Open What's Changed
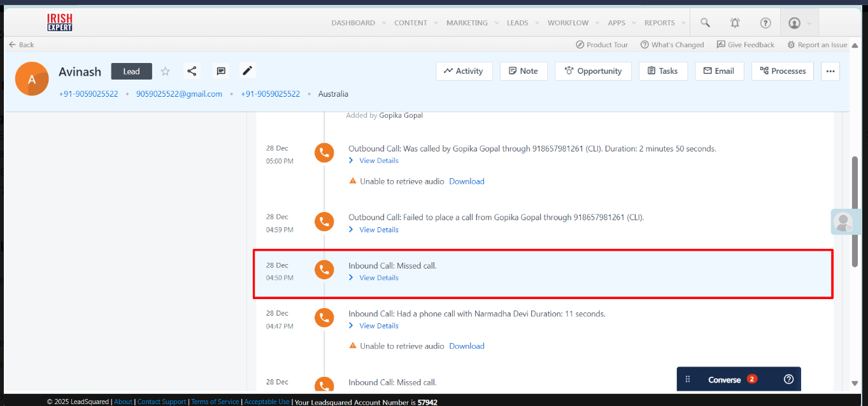The height and width of the screenshot is (406, 868). [x=672, y=45]
